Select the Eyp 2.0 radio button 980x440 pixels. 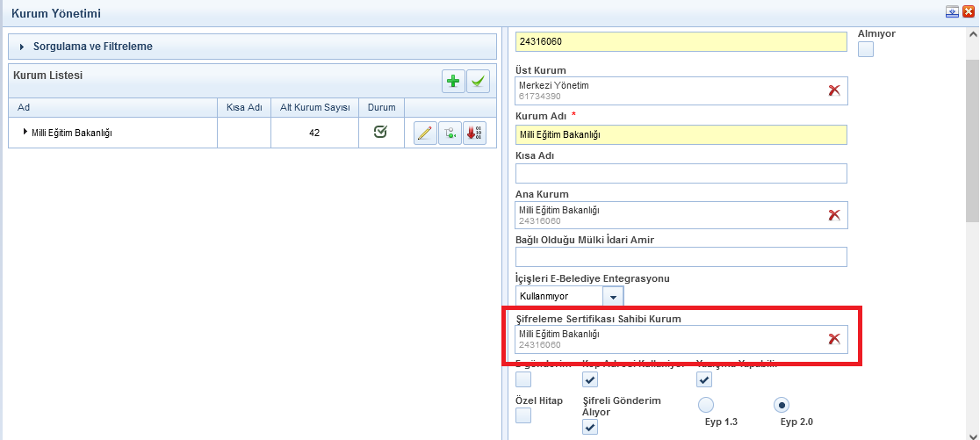pos(782,405)
